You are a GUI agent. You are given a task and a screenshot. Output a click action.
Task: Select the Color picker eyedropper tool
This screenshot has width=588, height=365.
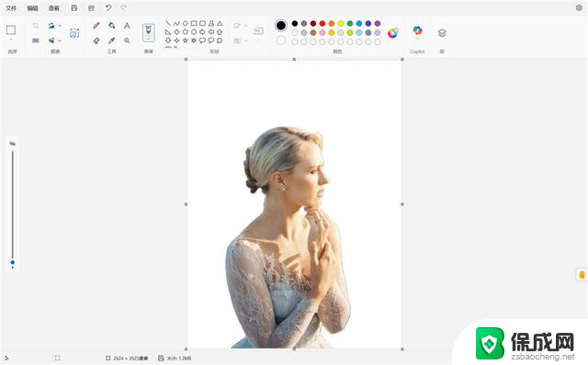pos(112,40)
